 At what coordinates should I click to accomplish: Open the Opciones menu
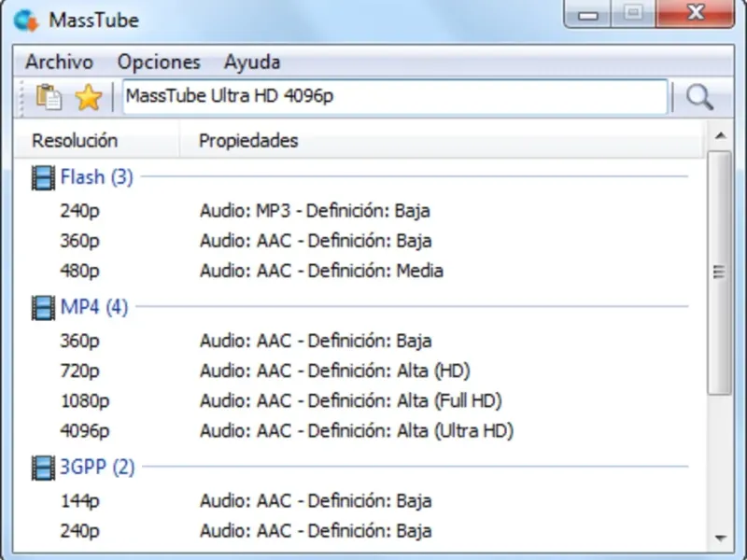pyautogui.click(x=159, y=62)
